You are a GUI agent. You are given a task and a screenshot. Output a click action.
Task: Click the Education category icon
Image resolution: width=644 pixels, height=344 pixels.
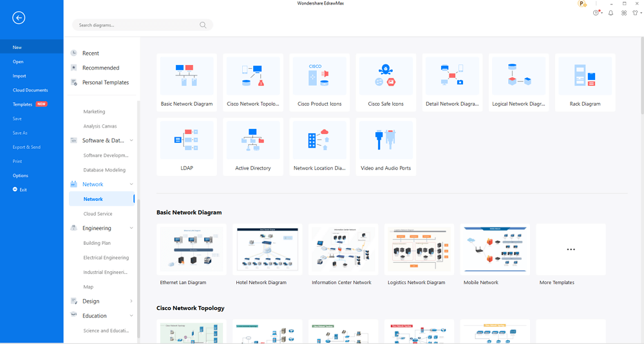[x=74, y=315]
